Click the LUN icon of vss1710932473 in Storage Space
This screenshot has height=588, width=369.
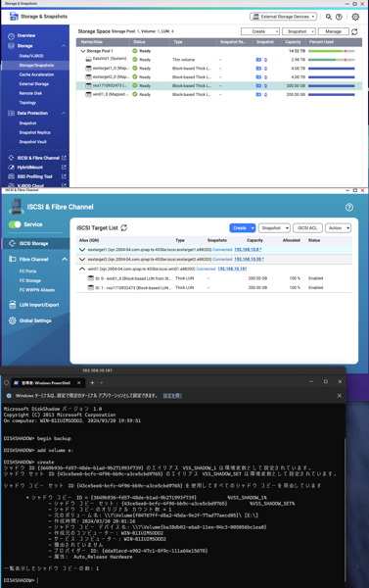coord(88,86)
